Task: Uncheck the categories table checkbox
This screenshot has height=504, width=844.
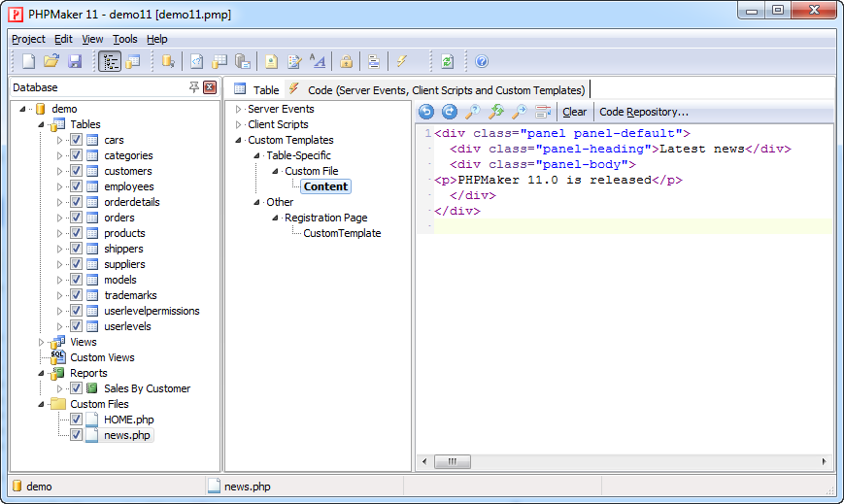Action: coord(76,155)
